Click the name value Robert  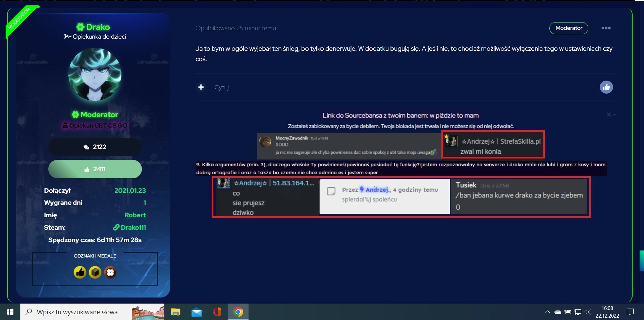click(135, 215)
